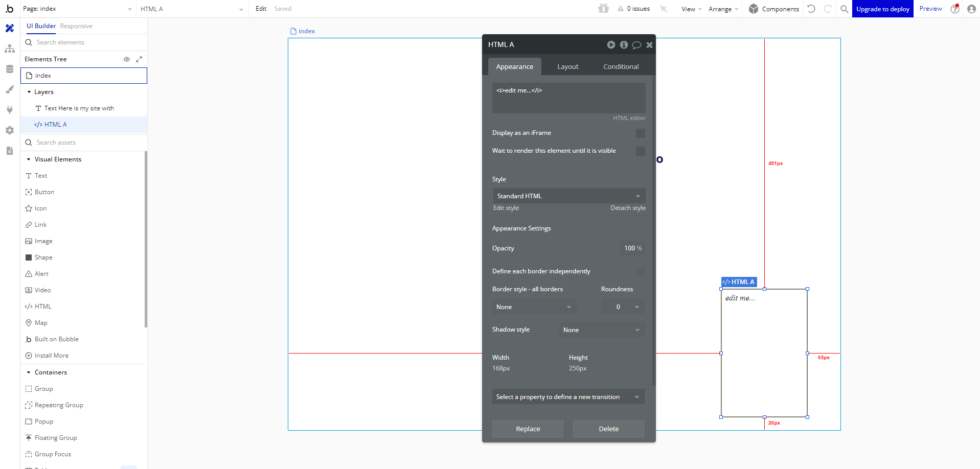Toggle Define each border independently
The image size is (980, 469).
(640, 272)
